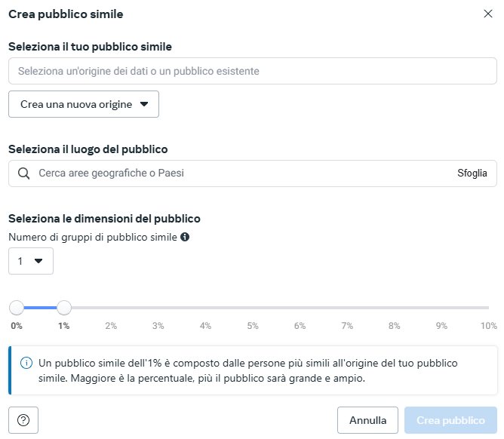Viewport: 504px width, 439px height.
Task: Click the Seleziona un'origine dei dati field
Action: click(252, 72)
